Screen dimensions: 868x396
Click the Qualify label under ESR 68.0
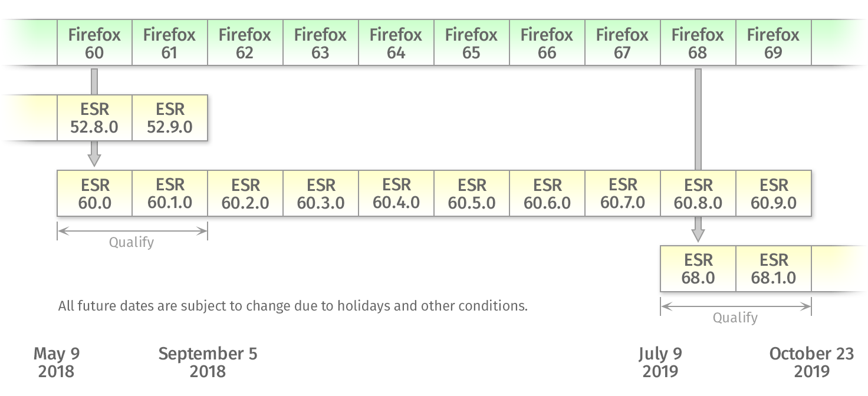[x=735, y=318]
